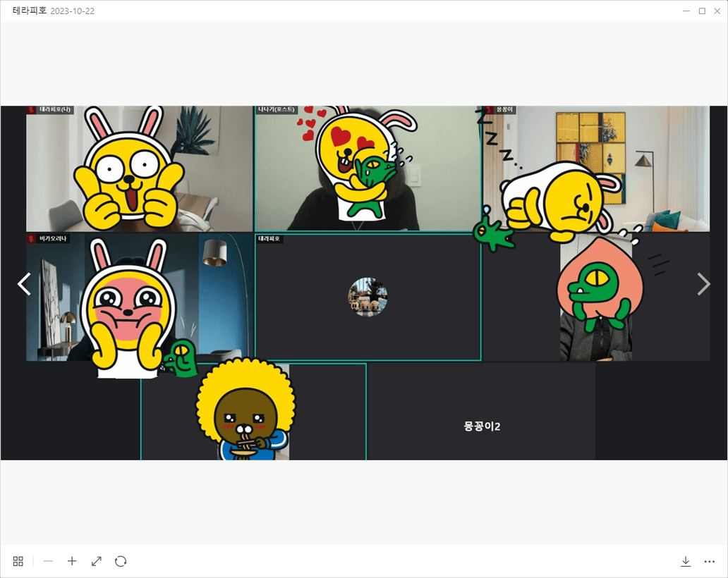Minimize the image viewer window
728x578 pixels.
(x=686, y=11)
